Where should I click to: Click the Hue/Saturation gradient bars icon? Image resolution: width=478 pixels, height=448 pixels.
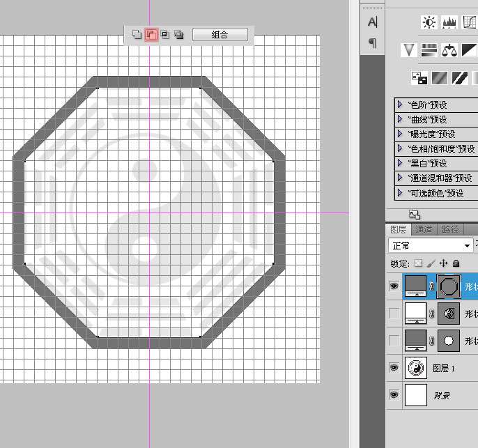point(429,49)
